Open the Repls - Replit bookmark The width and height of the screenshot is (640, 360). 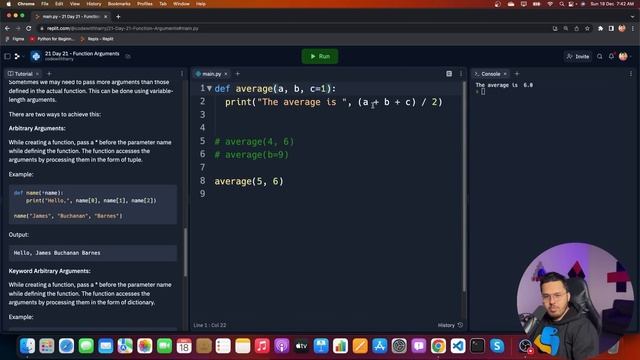(x=97, y=39)
